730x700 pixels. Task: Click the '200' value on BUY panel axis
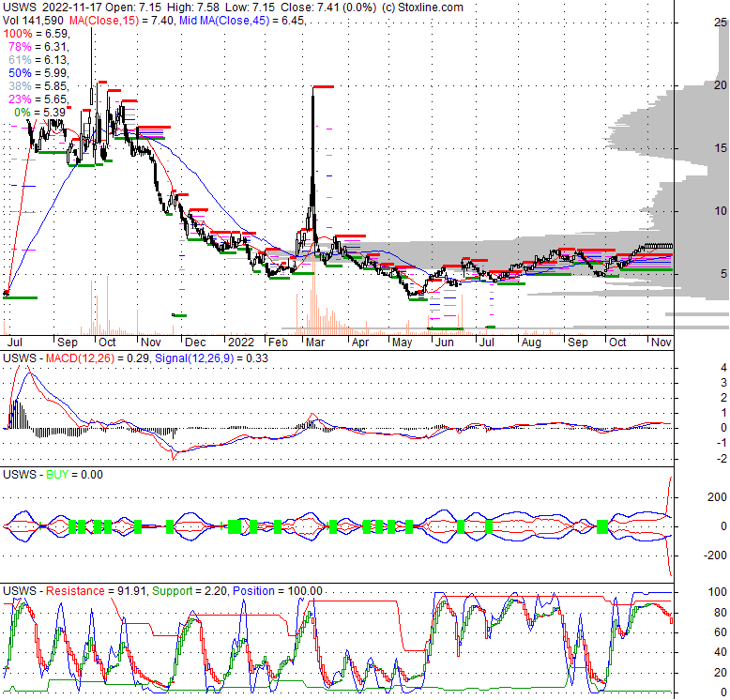[717, 497]
